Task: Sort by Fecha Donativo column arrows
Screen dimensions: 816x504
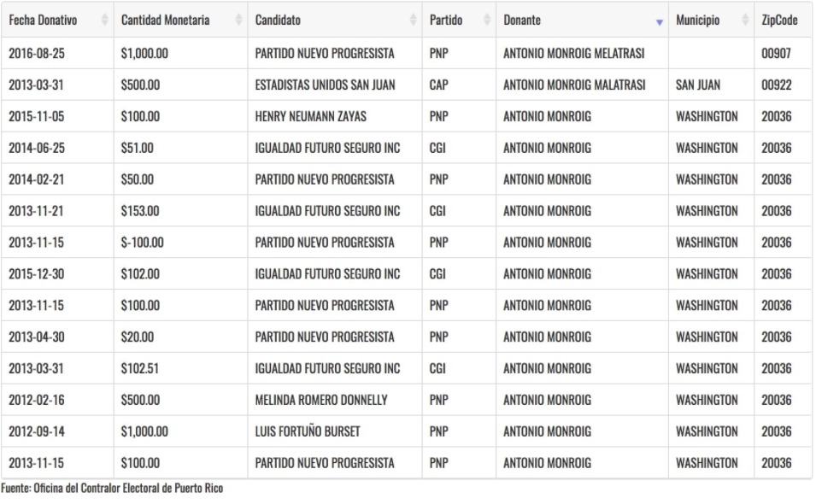Action: [x=104, y=20]
